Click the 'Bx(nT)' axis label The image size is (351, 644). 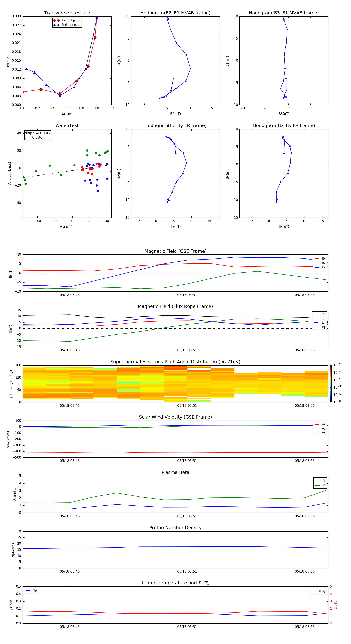click(284, 227)
